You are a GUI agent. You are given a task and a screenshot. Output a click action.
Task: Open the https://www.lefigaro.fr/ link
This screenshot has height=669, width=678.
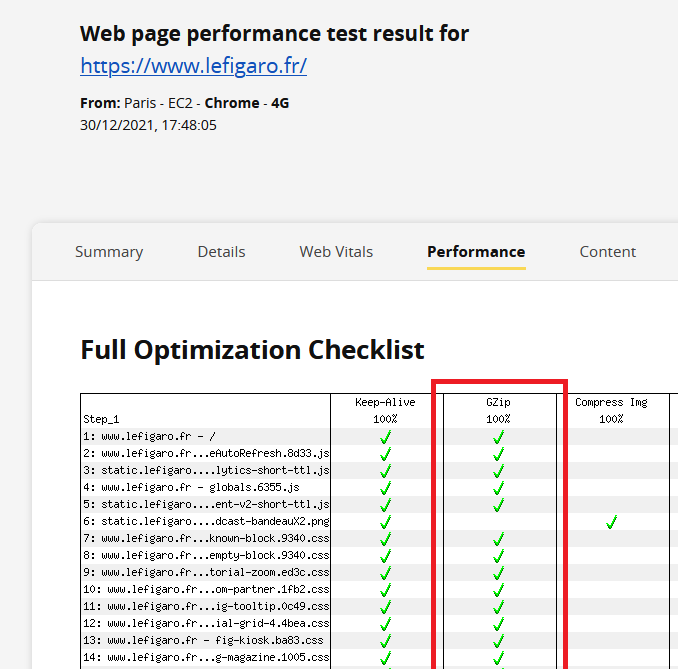tap(193, 66)
